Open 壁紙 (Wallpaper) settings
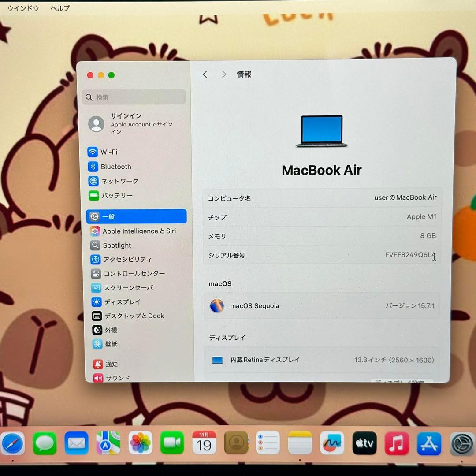 pos(111,344)
